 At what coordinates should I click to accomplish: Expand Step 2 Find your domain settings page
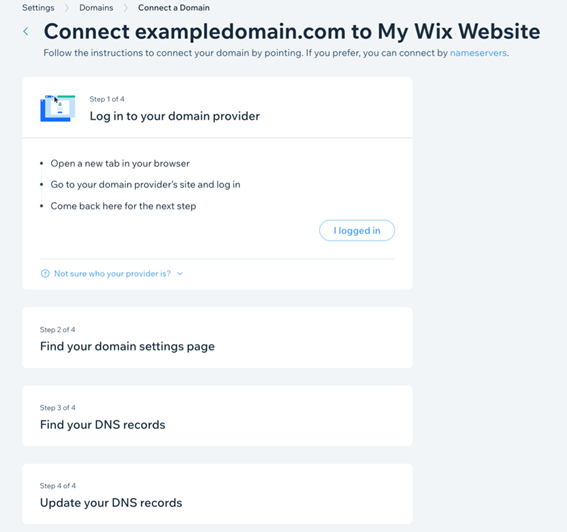click(x=217, y=338)
